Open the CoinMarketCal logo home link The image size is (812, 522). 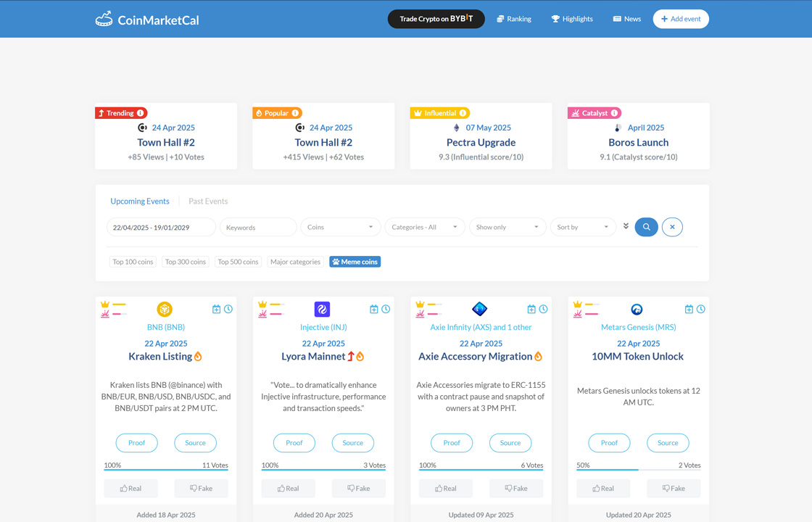pos(147,19)
